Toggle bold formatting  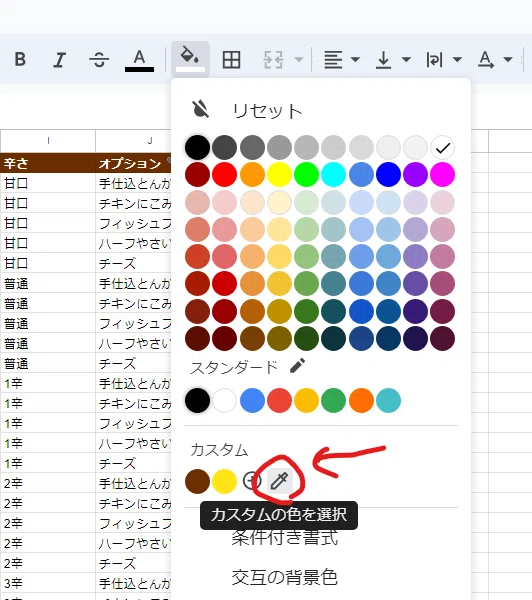(x=20, y=59)
